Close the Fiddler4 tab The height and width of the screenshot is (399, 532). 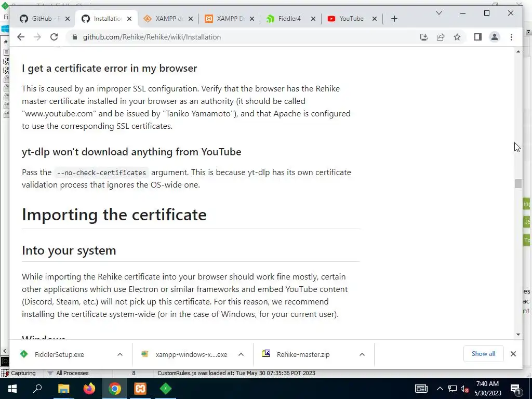[x=313, y=19]
